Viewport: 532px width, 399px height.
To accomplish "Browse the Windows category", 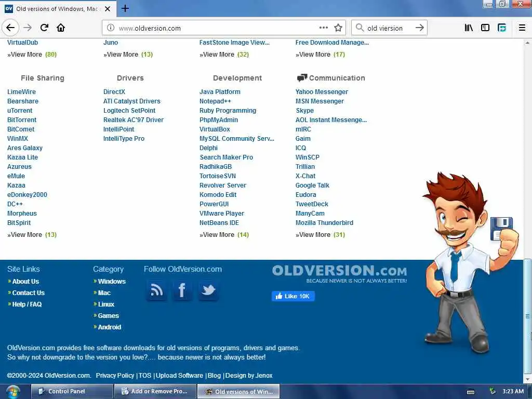I will [x=112, y=282].
